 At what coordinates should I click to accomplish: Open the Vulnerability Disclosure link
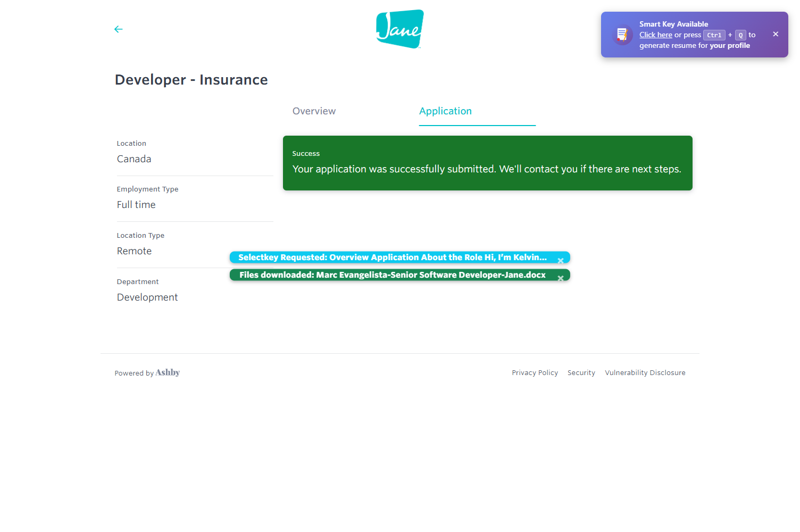point(645,373)
